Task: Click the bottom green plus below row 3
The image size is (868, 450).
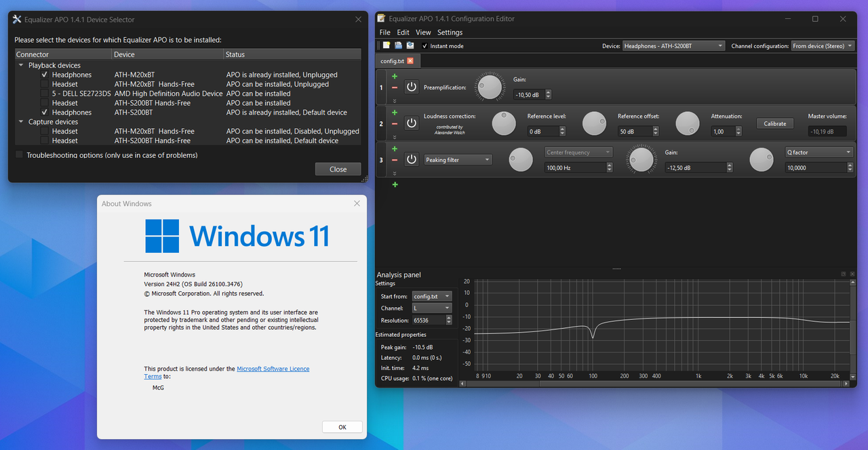Action: pos(395,184)
